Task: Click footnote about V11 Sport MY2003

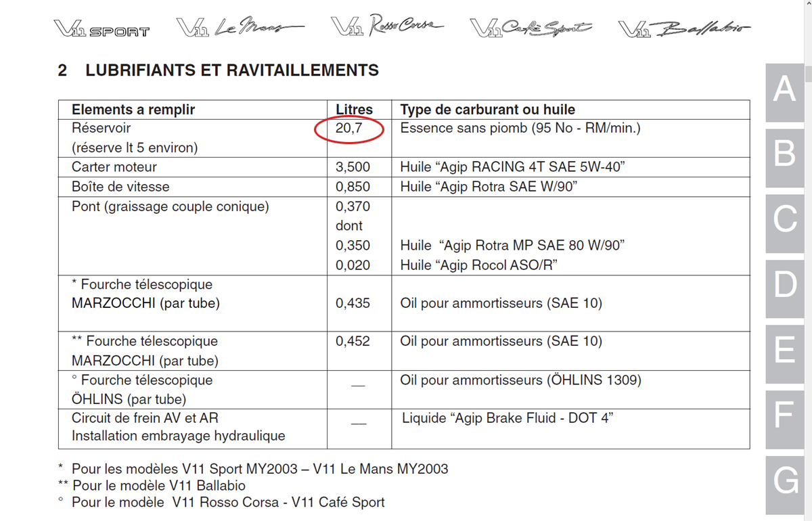Action: tap(253, 469)
